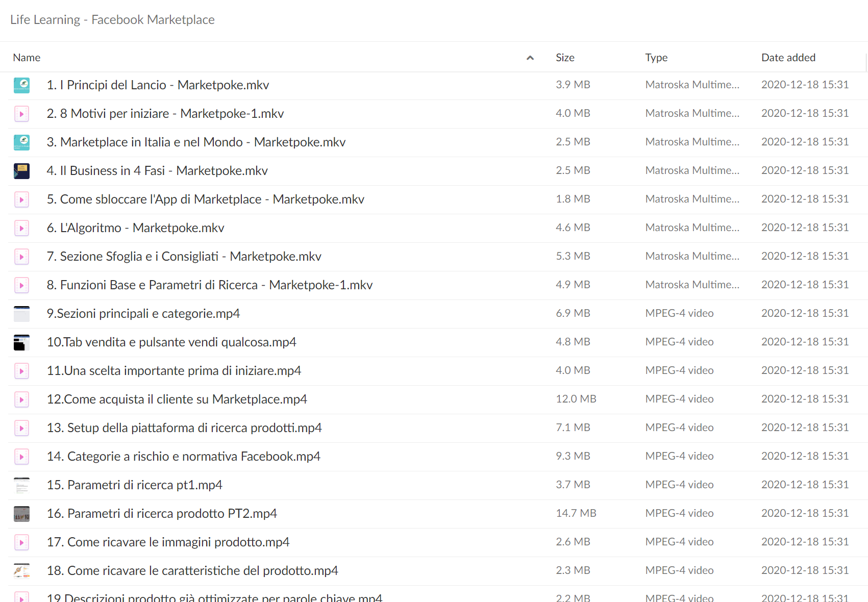Select 10.Tab vendita e pulsante vendi qualcosa.mp4
This screenshot has height=602, width=868.
[171, 342]
